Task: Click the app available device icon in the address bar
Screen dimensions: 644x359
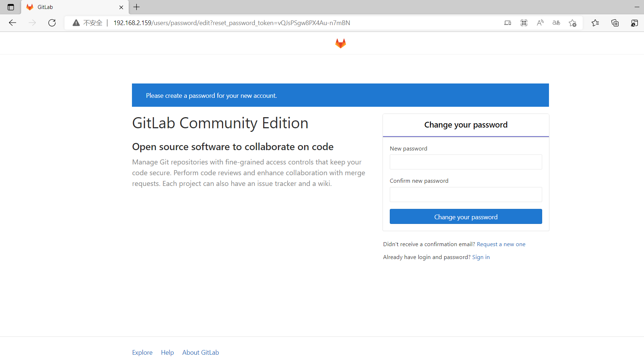Action: point(507,23)
